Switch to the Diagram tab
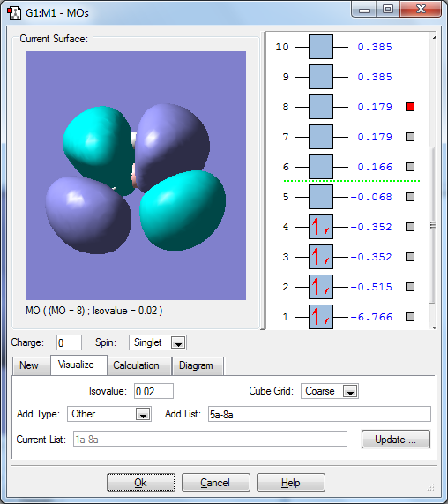The width and height of the screenshot is (448, 504). coord(197,365)
